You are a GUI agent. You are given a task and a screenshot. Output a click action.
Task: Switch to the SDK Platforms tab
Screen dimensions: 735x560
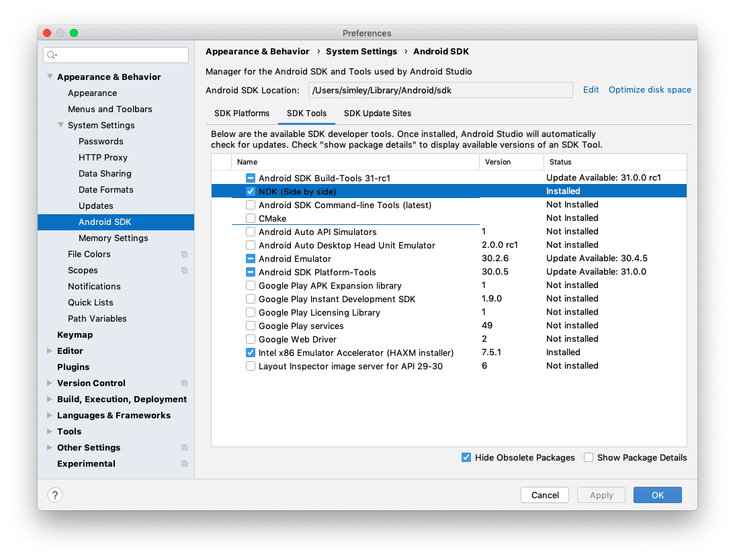[x=242, y=113]
